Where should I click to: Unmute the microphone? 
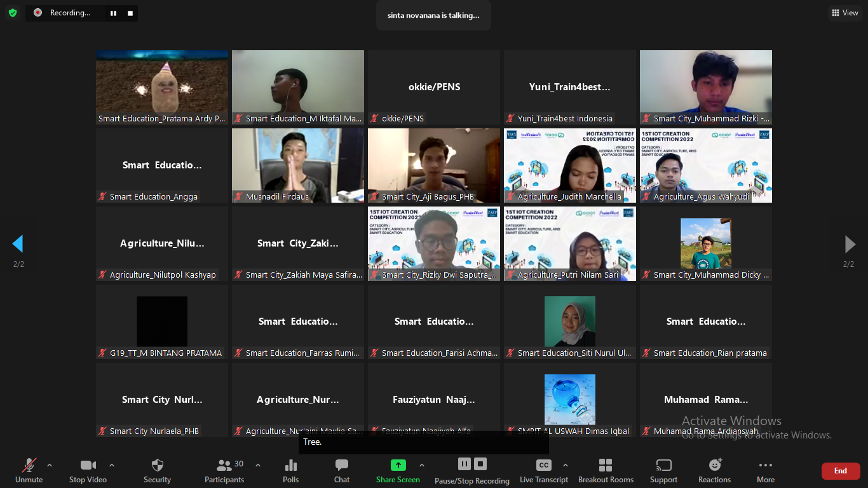[x=29, y=470]
